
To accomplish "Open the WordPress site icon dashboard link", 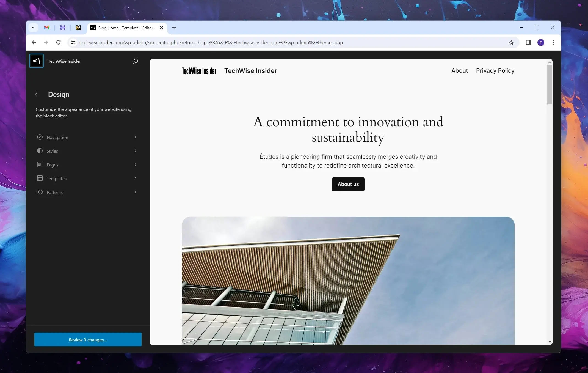I will [x=36, y=61].
